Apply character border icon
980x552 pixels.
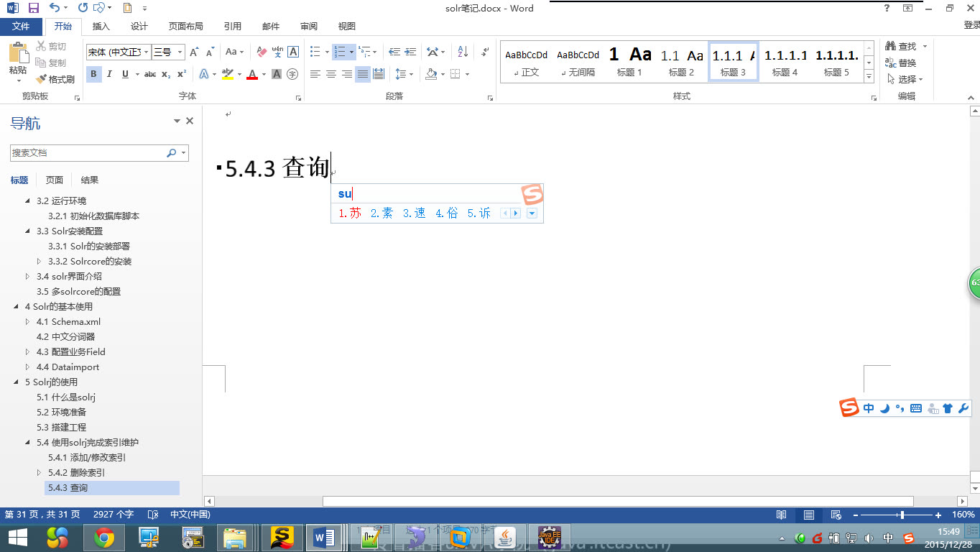[293, 52]
